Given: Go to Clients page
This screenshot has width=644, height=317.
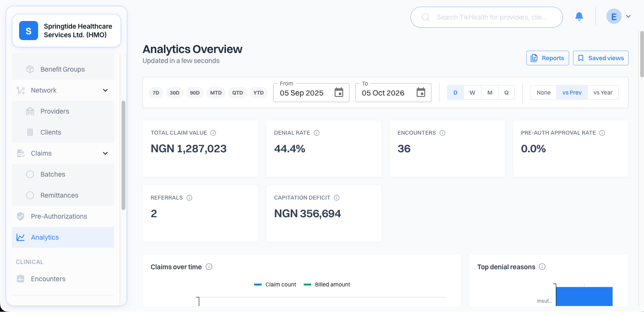Looking at the screenshot, I should (x=63, y=132).
